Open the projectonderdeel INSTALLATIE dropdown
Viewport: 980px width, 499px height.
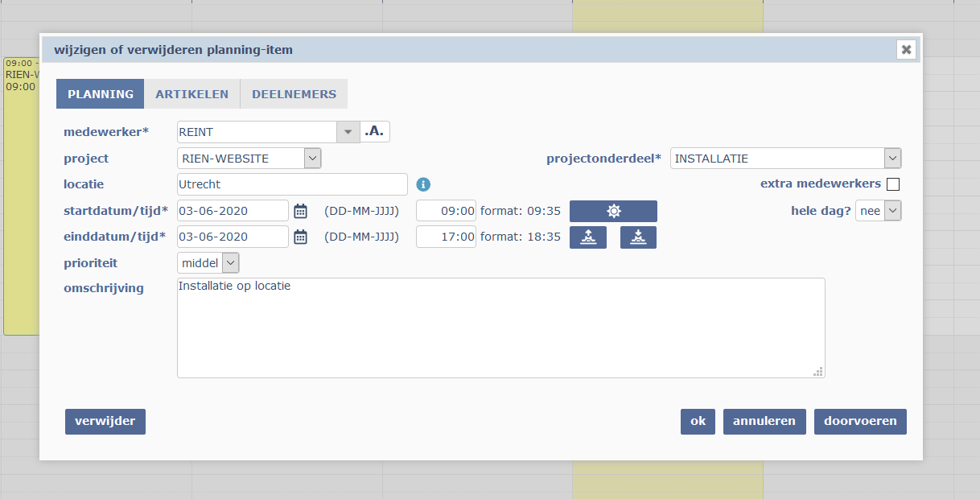pyautogui.click(x=891, y=159)
